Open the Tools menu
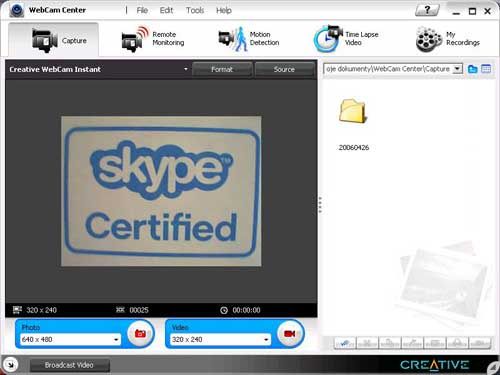Image resolution: width=500 pixels, height=375 pixels. 195,10
